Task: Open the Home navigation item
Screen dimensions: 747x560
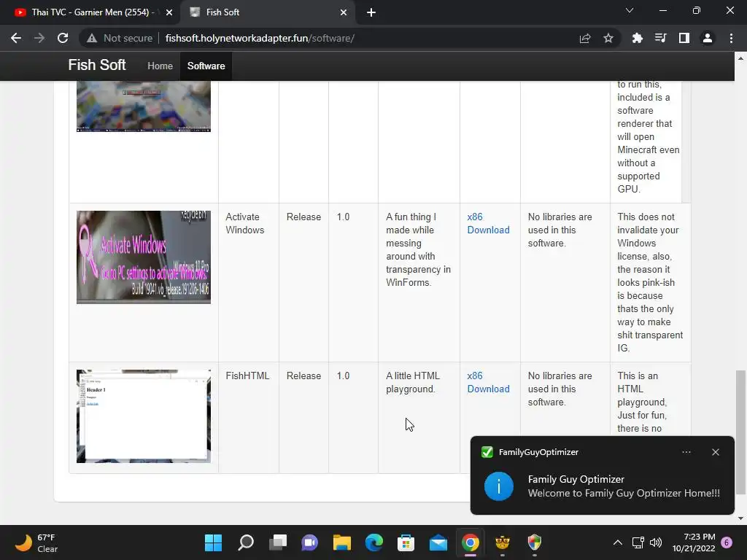Action: click(160, 66)
